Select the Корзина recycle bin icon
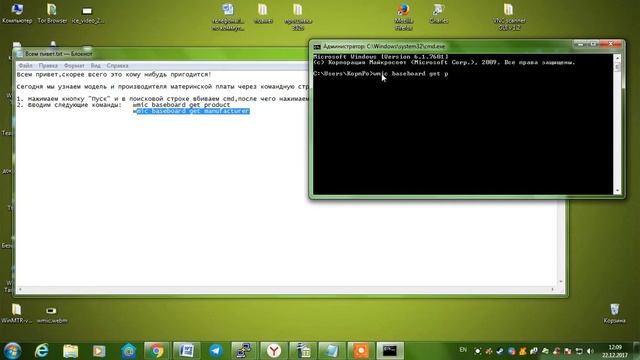This screenshot has height=360, width=640. 614,313
